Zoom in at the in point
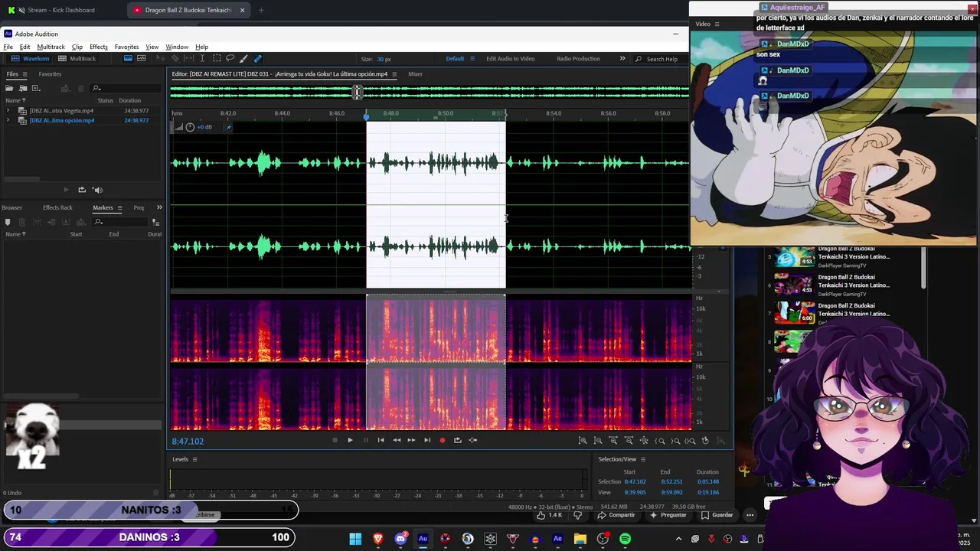The image size is (980, 551). pyautogui.click(x=660, y=440)
